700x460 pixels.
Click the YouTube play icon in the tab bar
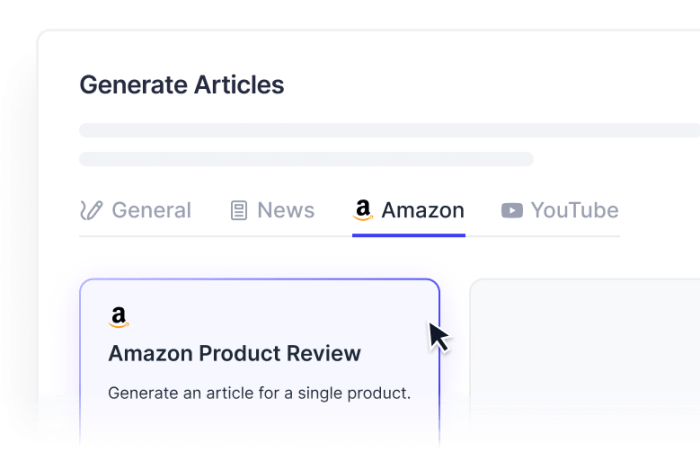click(512, 211)
